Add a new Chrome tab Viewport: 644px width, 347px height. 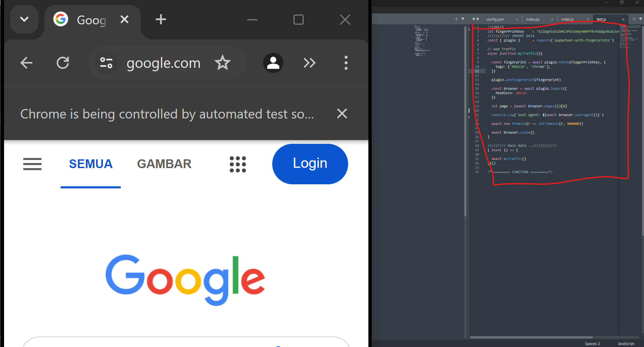point(161,19)
